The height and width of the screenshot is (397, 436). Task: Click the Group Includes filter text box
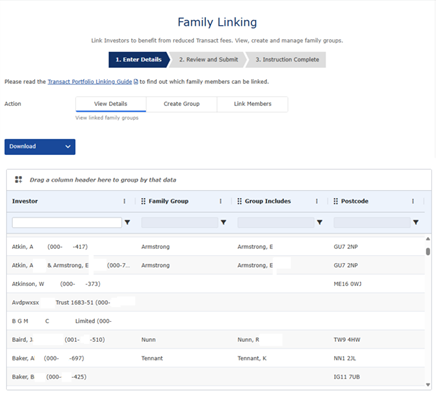click(x=276, y=222)
